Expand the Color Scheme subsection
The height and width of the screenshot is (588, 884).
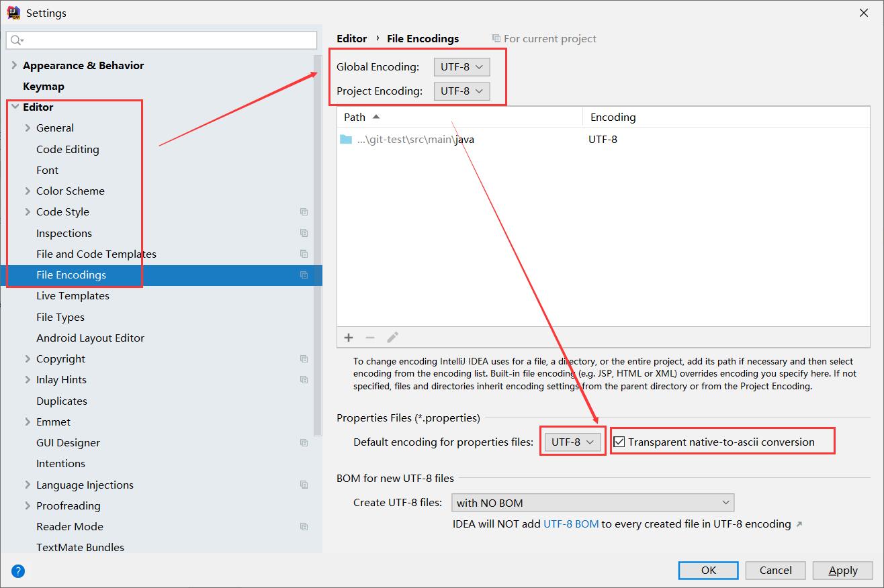tap(28, 191)
